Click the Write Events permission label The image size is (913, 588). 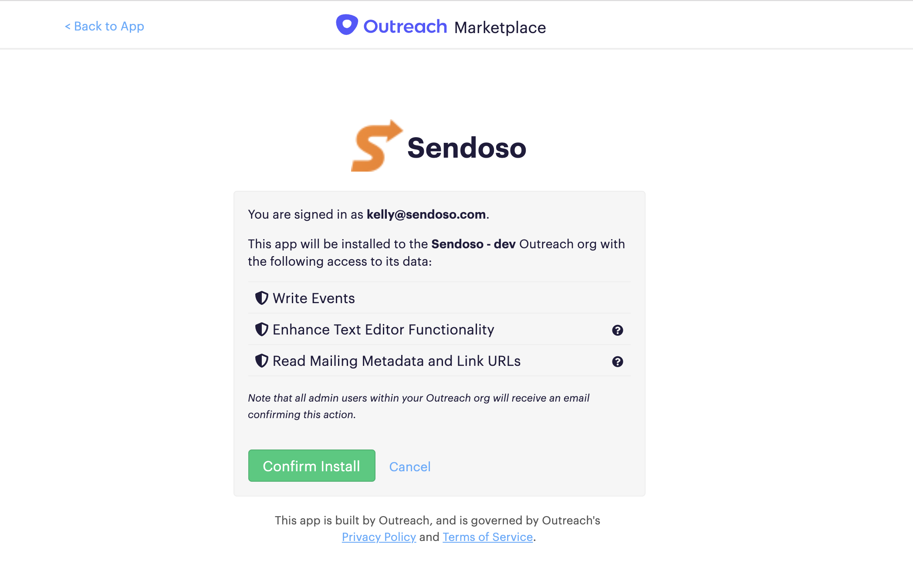(314, 298)
